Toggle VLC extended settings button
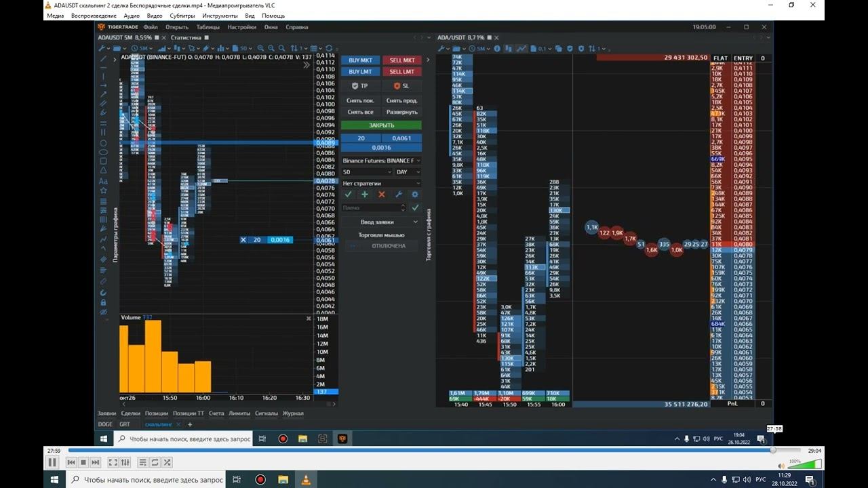 (x=125, y=462)
